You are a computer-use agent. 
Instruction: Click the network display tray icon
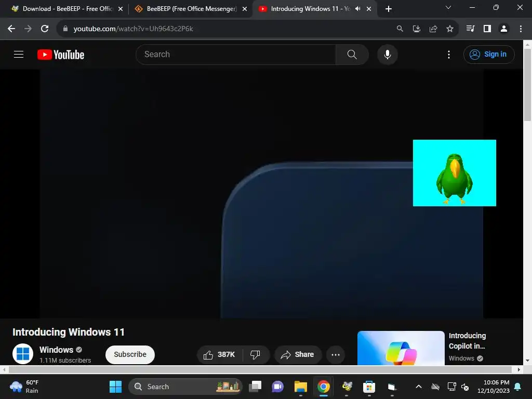[x=451, y=387]
